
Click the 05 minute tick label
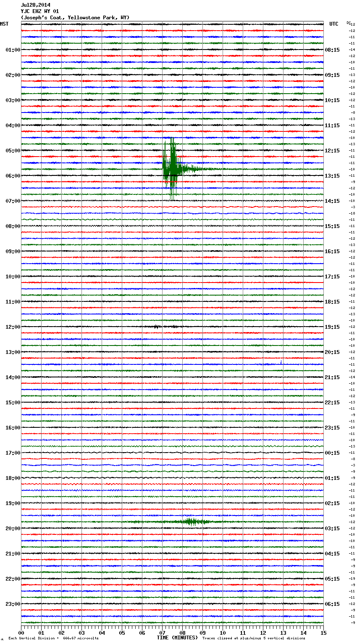tap(122, 633)
